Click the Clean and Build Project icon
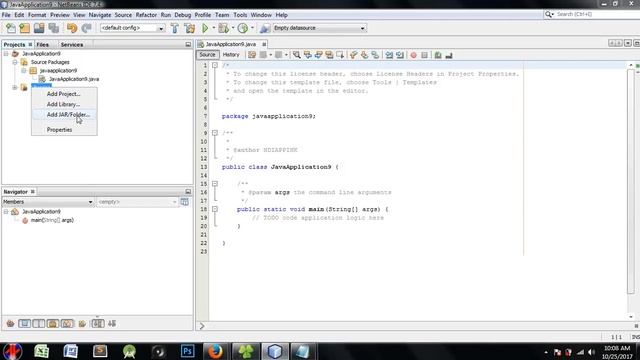Image resolution: width=640 pixels, height=360 pixels. coord(190,28)
